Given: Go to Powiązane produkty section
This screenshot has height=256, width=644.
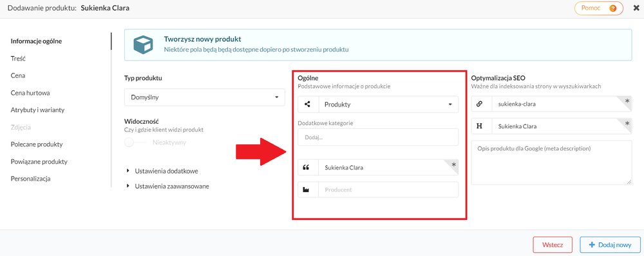Looking at the screenshot, I should (39, 162).
